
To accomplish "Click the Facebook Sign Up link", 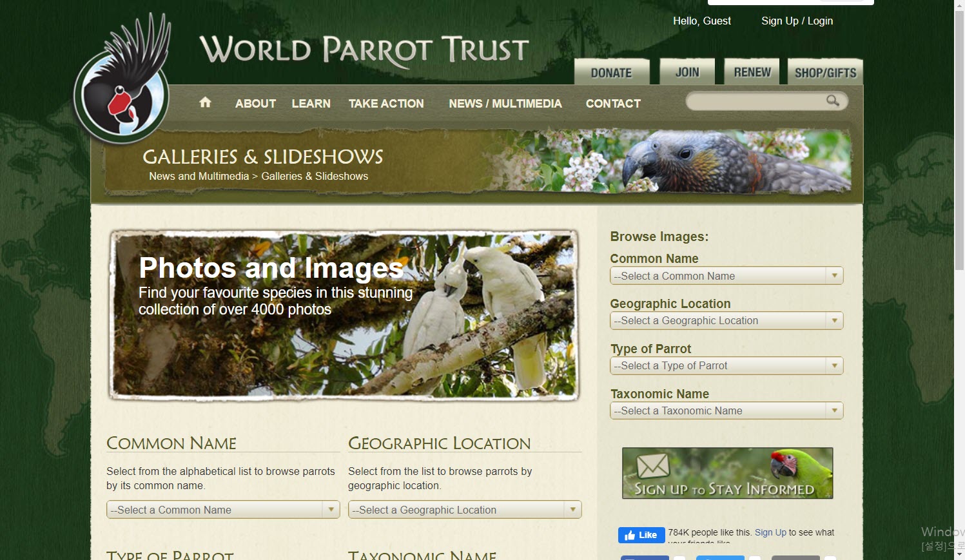I will [x=770, y=532].
